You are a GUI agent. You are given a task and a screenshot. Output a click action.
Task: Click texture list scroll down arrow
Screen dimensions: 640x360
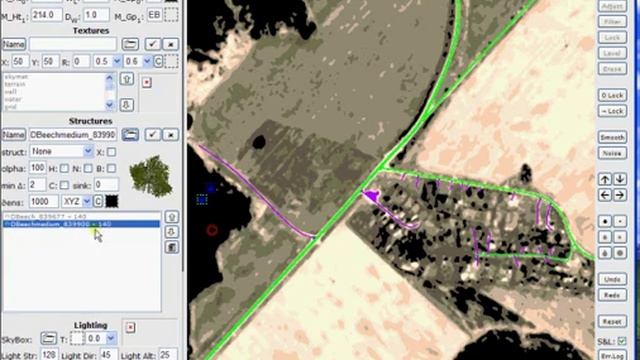pos(109,105)
